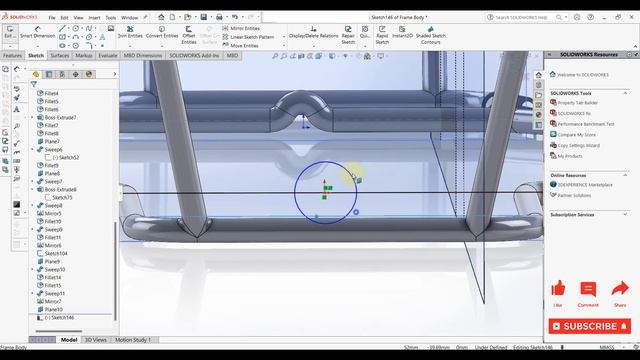Open the Edit menu
The image size is (640, 360).
click(x=64, y=18)
